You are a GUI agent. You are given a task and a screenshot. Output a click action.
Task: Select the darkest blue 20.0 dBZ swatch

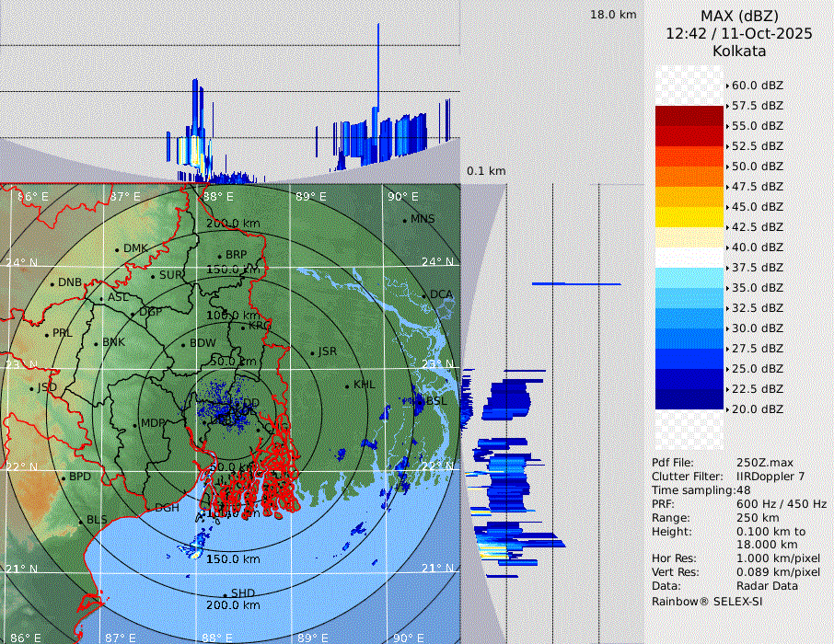click(x=689, y=399)
